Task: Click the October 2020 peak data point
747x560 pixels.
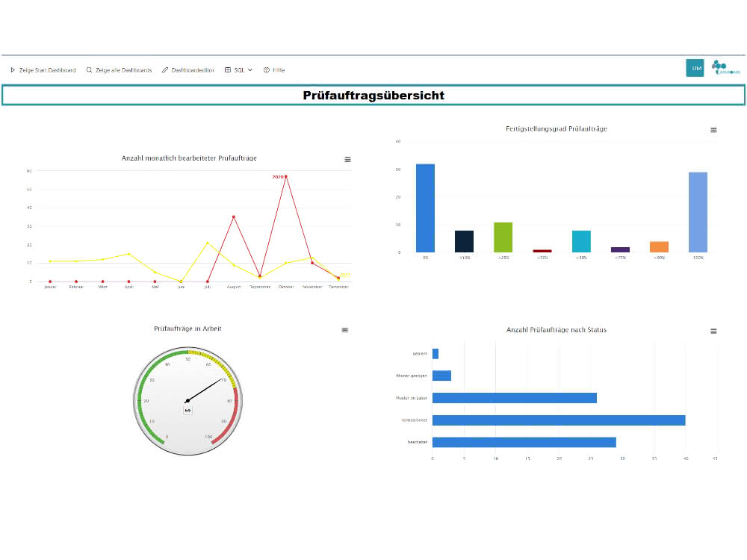Action: (x=286, y=177)
